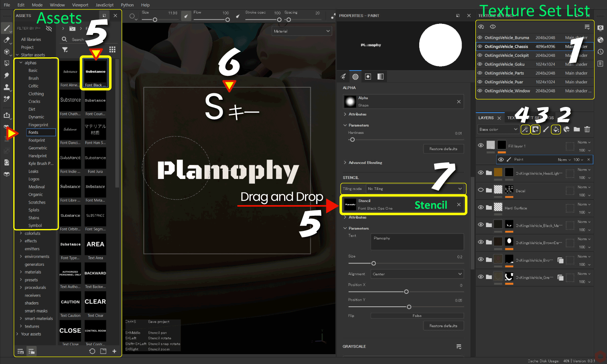Click the filter funnel icon in Assets
The height and width of the screenshot is (364, 607).
65,50
